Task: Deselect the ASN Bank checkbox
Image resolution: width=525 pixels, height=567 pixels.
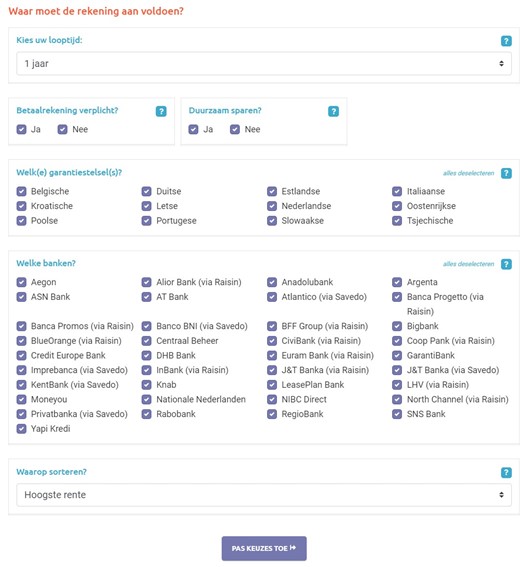Action: [21, 297]
